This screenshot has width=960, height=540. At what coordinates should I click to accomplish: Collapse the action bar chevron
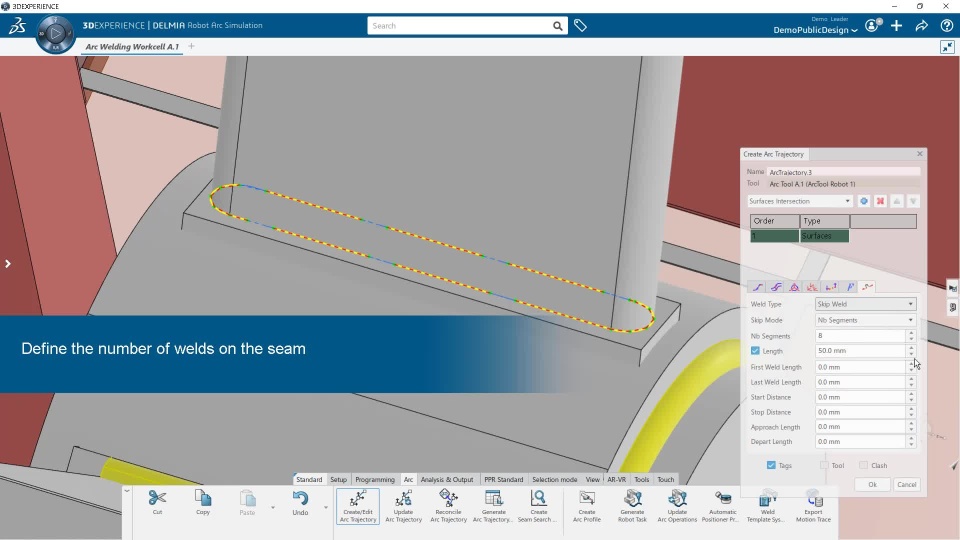click(127, 491)
